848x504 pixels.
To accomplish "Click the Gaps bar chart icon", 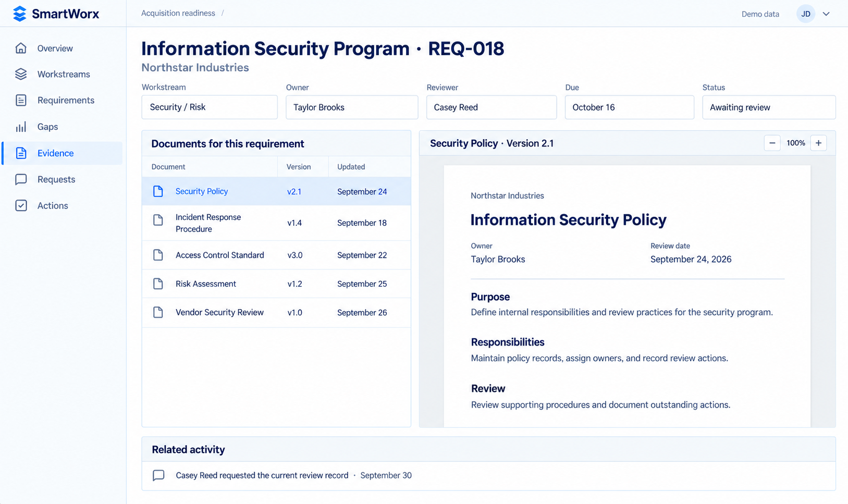I will pyautogui.click(x=21, y=127).
